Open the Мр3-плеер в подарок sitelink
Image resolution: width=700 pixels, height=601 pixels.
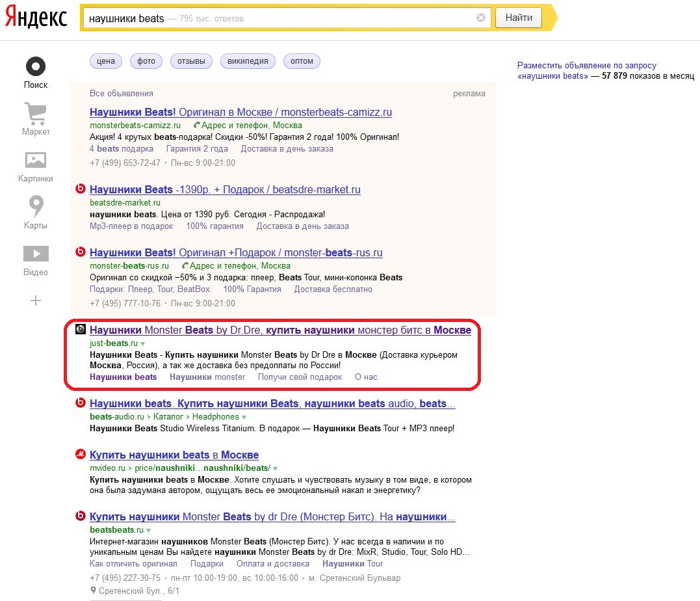click(131, 226)
